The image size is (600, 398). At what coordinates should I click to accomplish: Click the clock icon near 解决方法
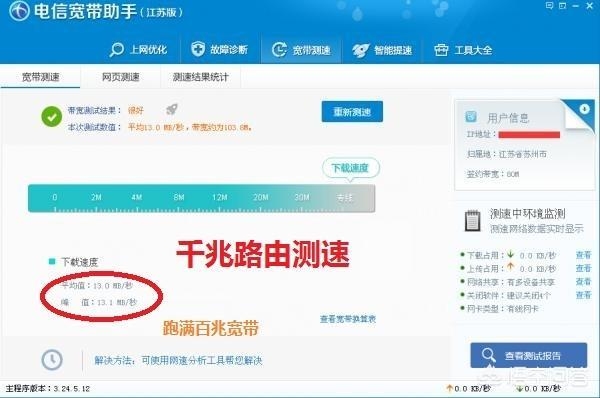coord(52,360)
